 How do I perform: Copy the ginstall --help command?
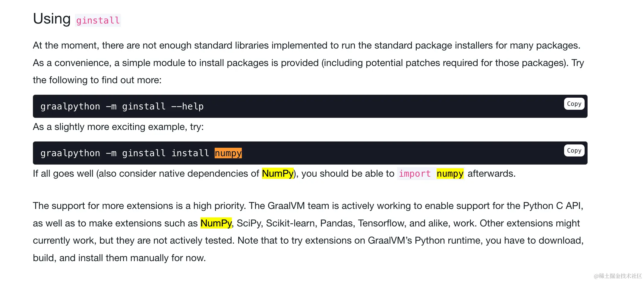pos(574,104)
